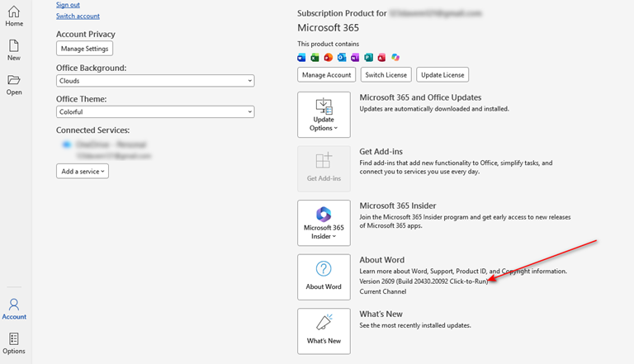The width and height of the screenshot is (634, 364).
Task: Click the Update License button
Action: [442, 75]
